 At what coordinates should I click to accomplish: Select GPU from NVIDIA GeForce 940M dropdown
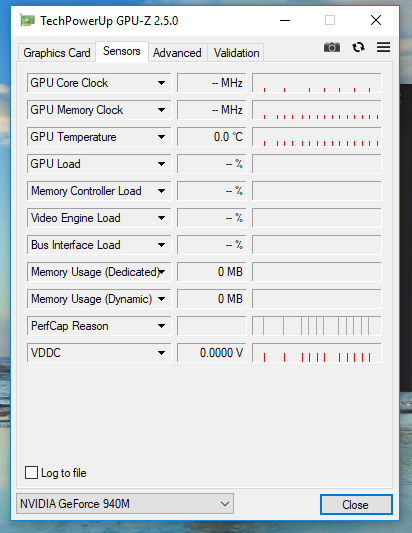pyautogui.click(x=125, y=504)
